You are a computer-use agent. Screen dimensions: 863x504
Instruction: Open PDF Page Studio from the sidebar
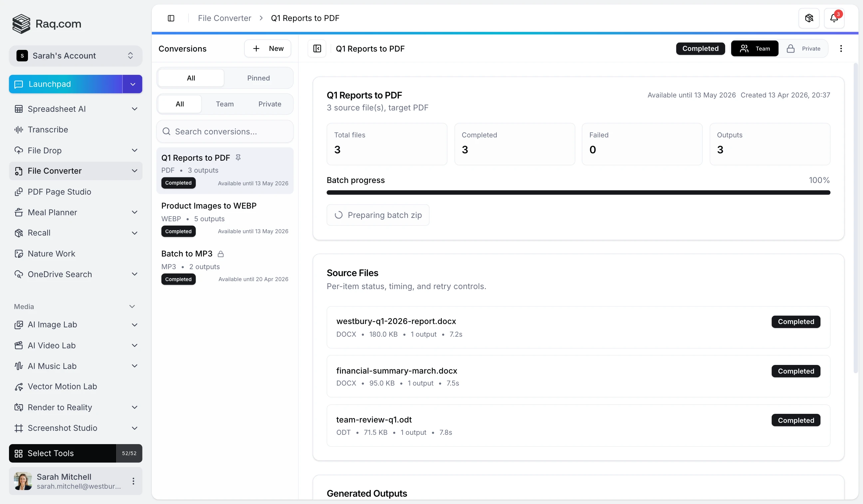[59, 192]
